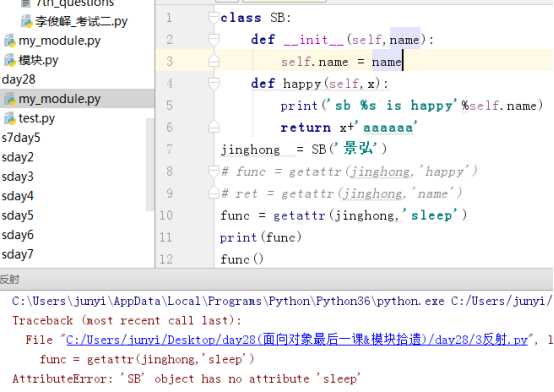
Task: Click fold end marker on line 6
Action: (213, 127)
